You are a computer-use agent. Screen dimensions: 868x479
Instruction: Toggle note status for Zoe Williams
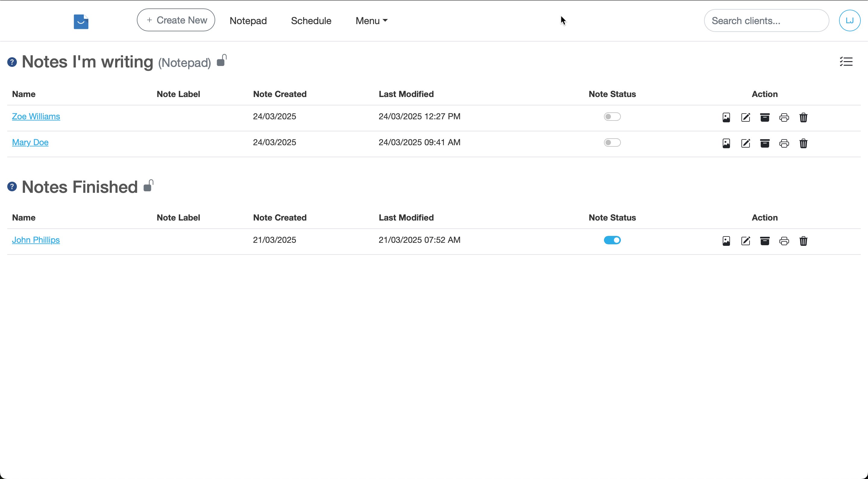[612, 117]
